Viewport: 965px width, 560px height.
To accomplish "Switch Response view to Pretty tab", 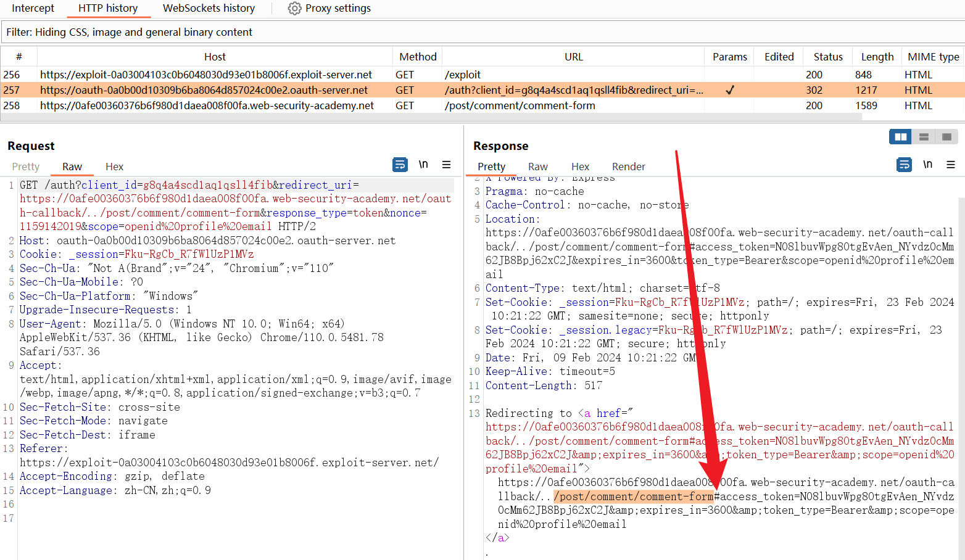I will [492, 167].
